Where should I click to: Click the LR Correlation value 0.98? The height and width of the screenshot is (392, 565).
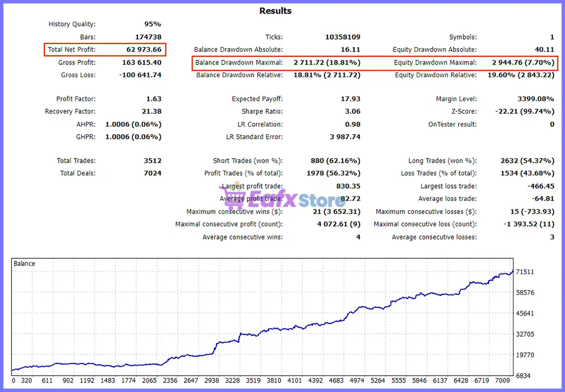353,124
